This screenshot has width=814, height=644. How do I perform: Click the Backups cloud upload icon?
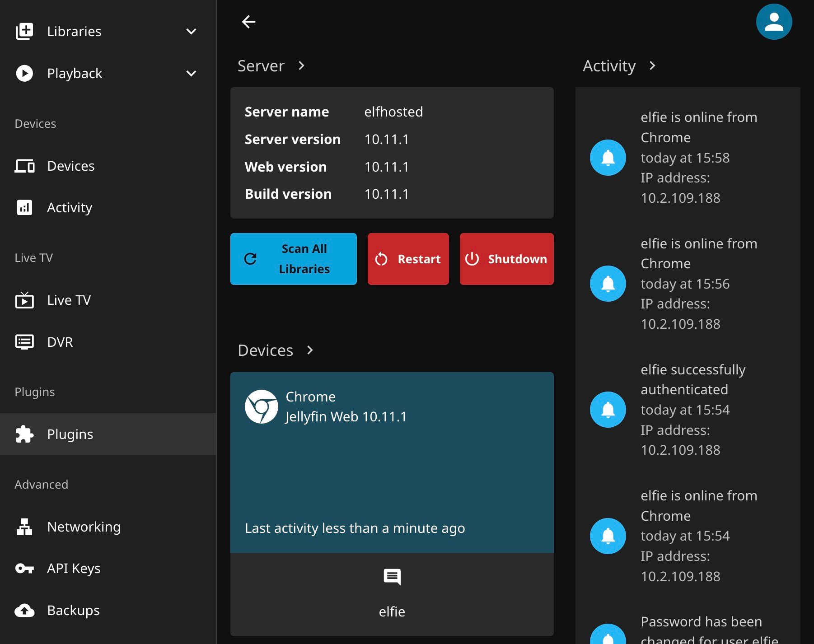24,611
